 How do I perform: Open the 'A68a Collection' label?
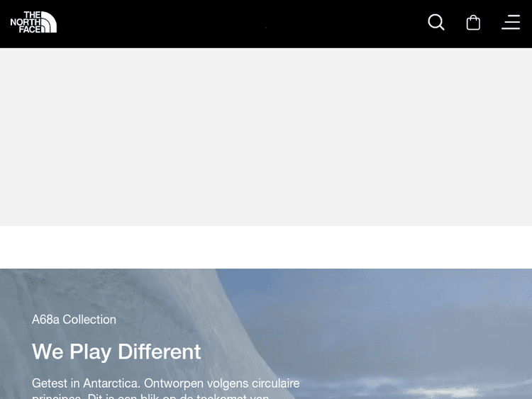click(x=74, y=320)
